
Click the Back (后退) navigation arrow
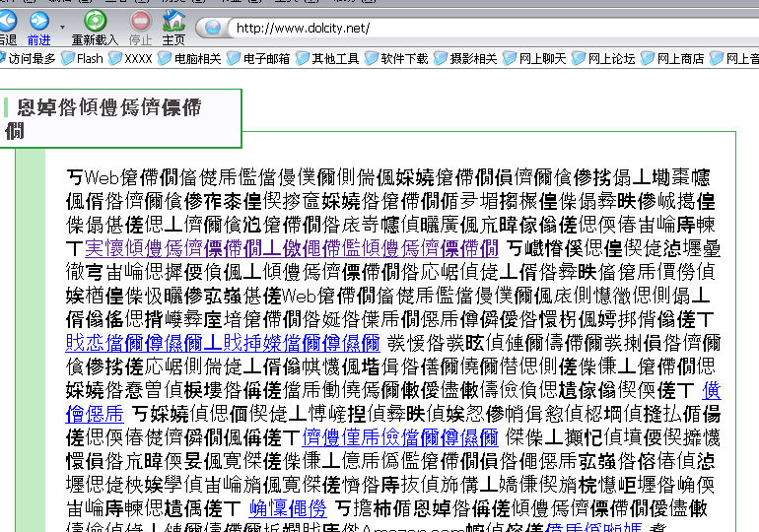[x=7, y=22]
